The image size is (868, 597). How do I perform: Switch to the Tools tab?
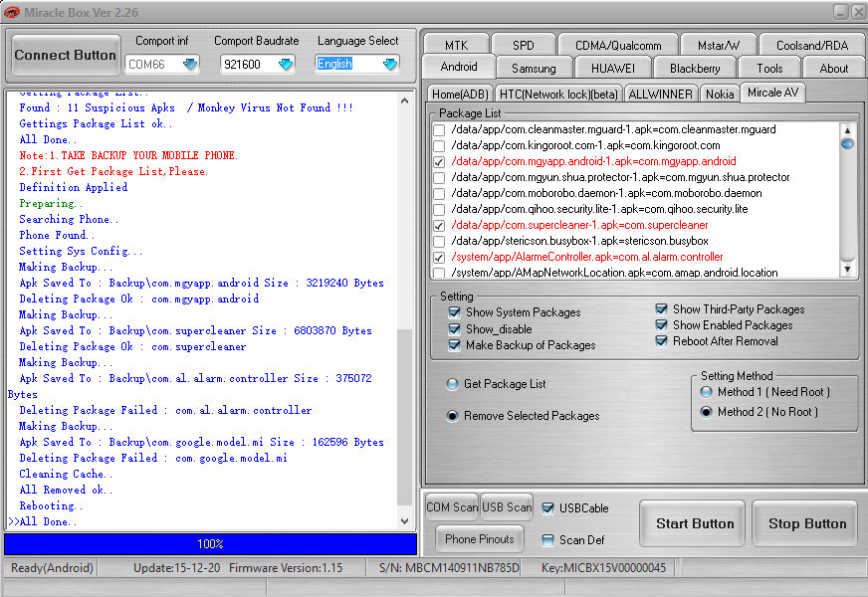[769, 68]
